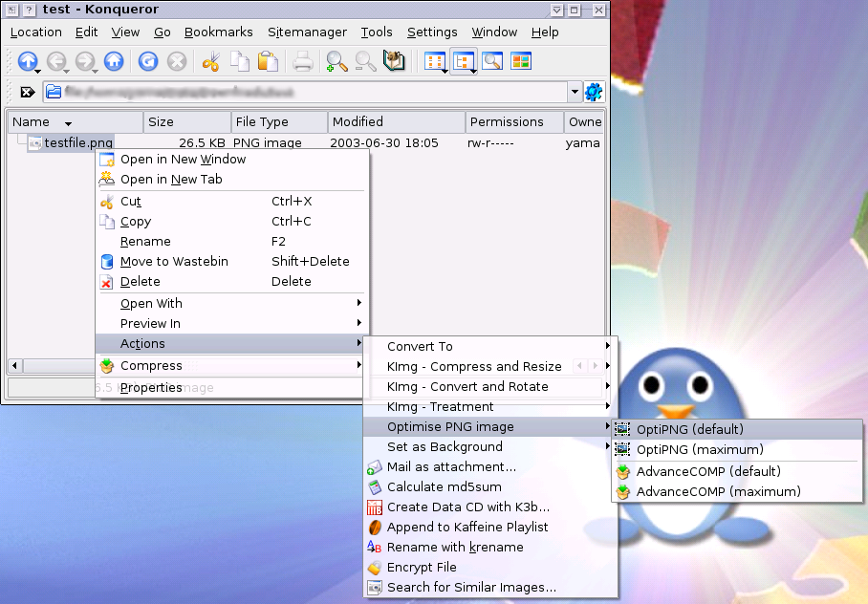Viewport: 868px width, 604px height.
Task: Open the Settings menu
Action: pyautogui.click(x=432, y=32)
